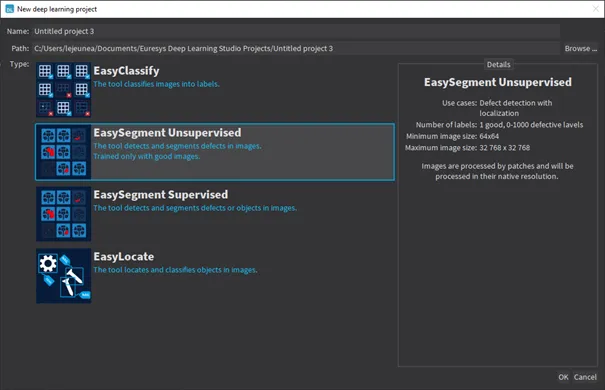Click the EasyLocate gear and tools icon
This screenshot has height=390, width=605.
click(x=64, y=276)
